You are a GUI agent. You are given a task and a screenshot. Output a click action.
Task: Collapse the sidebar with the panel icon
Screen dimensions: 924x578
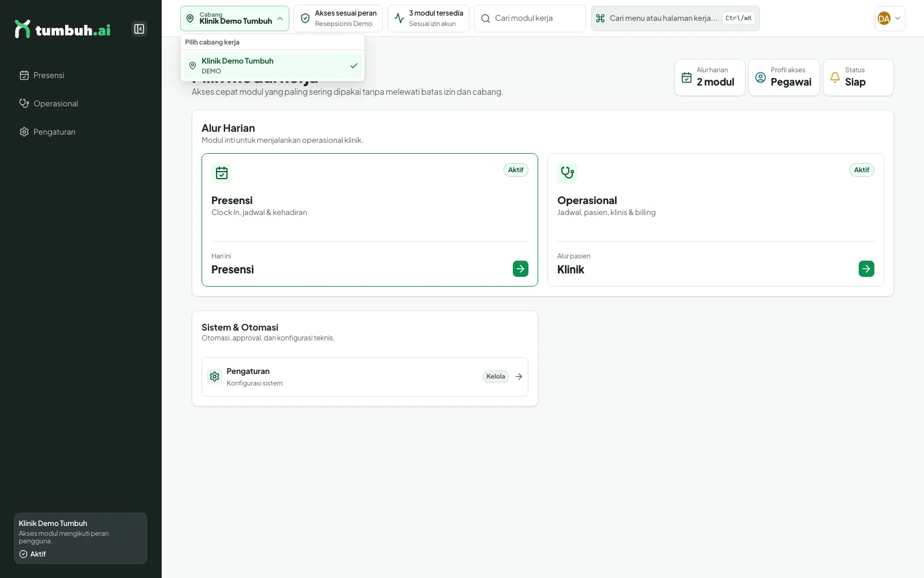coord(139,29)
